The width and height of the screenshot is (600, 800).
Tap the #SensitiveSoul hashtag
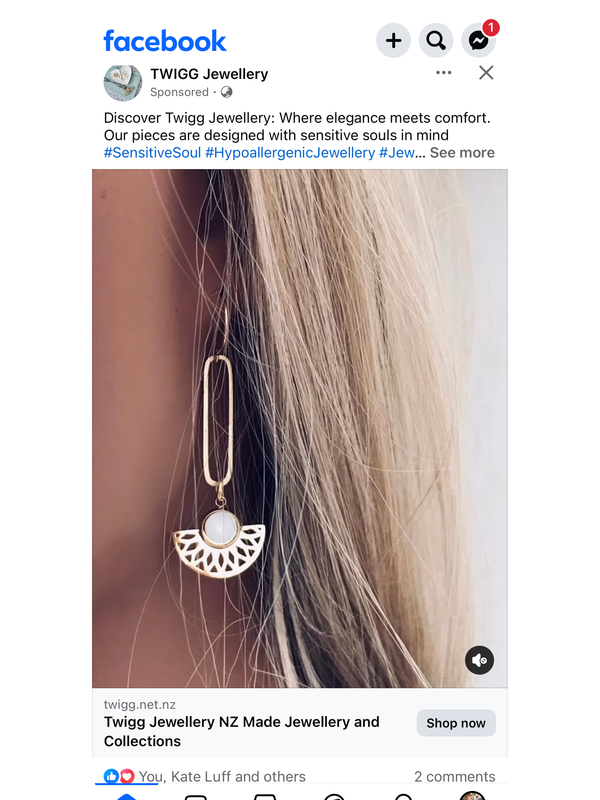click(x=152, y=153)
